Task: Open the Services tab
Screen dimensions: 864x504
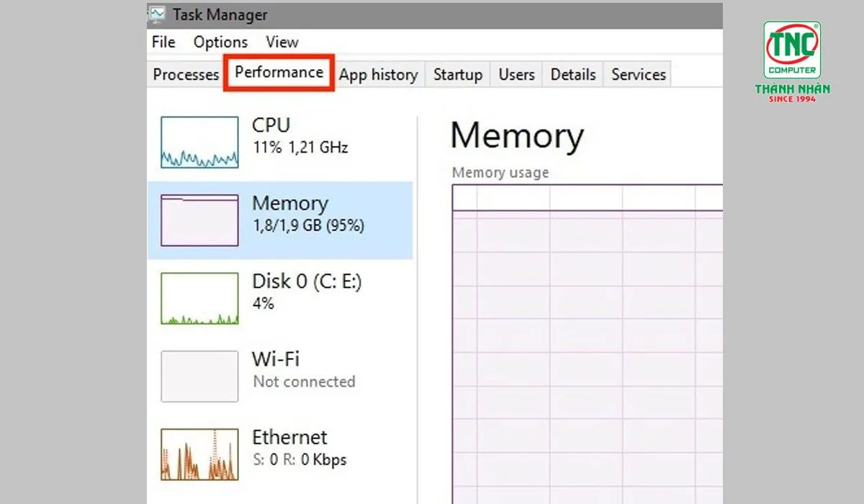Action: pyautogui.click(x=639, y=75)
